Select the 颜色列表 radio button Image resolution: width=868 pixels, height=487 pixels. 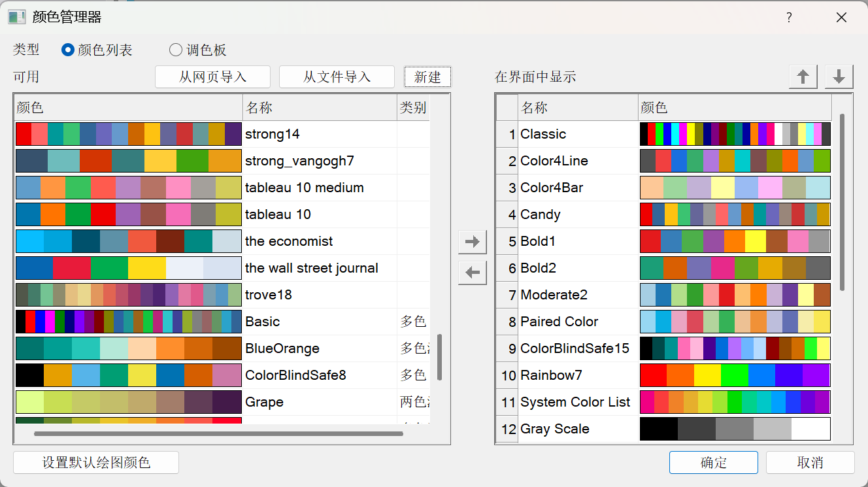click(x=68, y=50)
